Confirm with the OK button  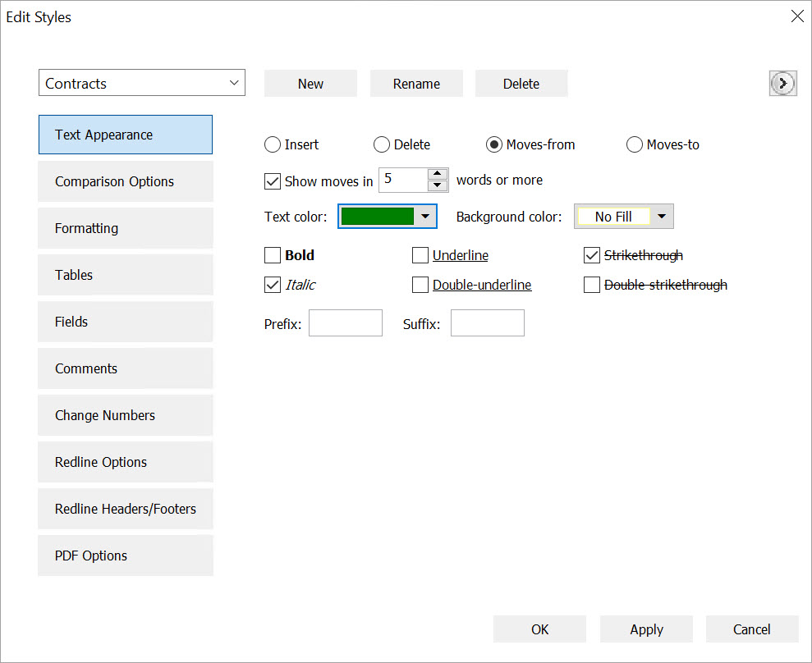click(539, 629)
